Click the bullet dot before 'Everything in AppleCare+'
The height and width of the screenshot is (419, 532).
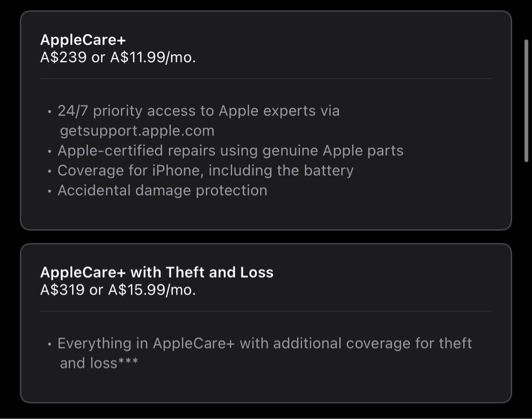(x=50, y=345)
